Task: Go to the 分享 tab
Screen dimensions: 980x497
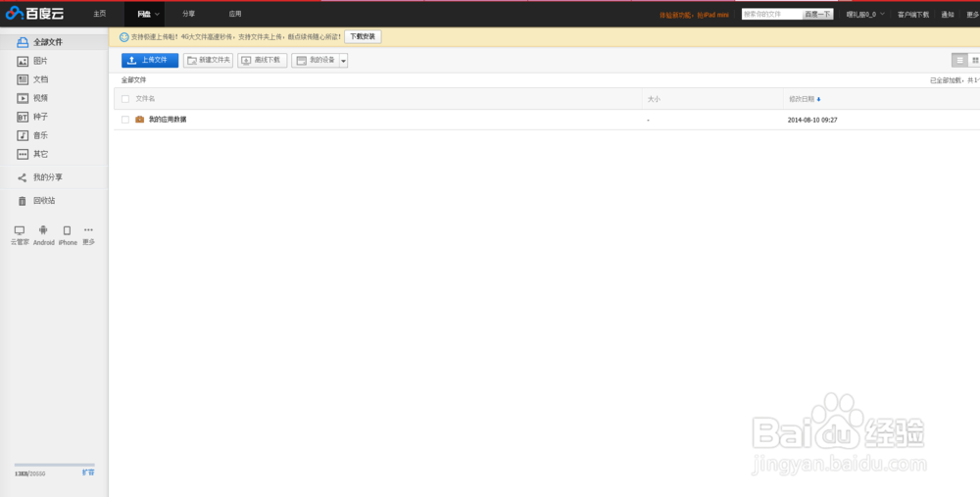Action: 188,14
